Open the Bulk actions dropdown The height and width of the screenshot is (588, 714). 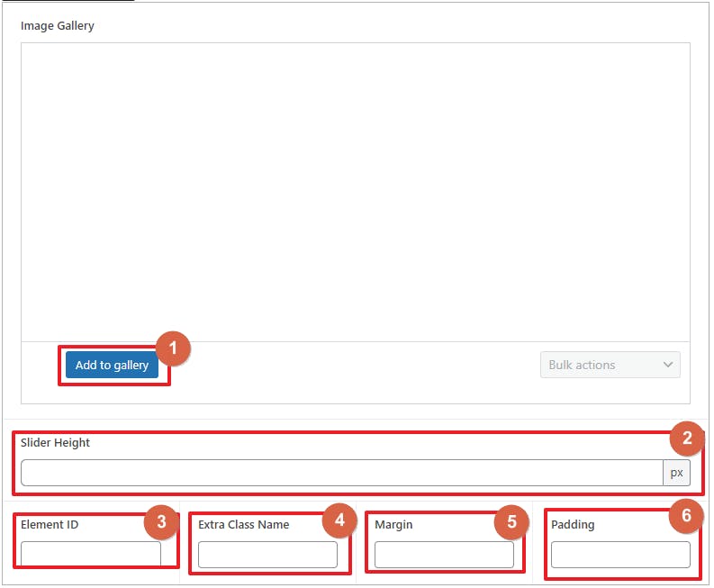coord(610,365)
